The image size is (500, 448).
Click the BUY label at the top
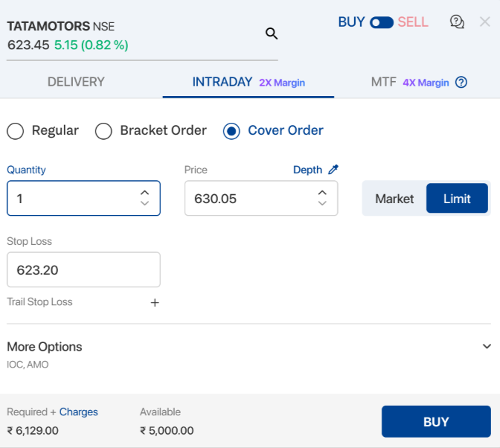[351, 22]
